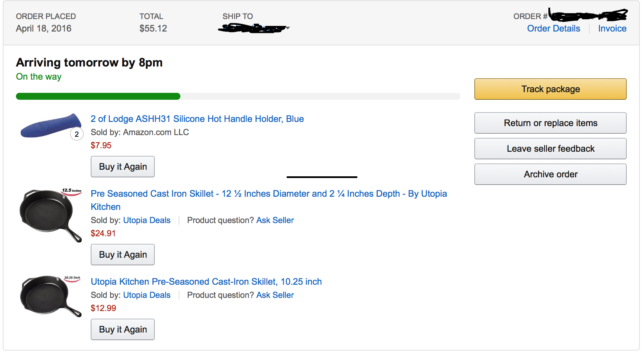Open Lodge ASHH31 Silicone Hot Handle Holder link
The image size is (644, 354).
pyautogui.click(x=197, y=119)
